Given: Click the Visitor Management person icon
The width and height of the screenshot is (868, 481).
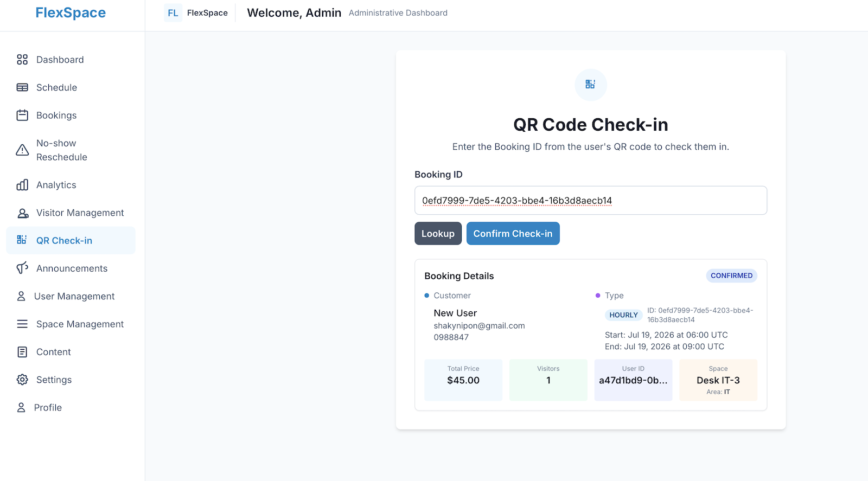Looking at the screenshot, I should (x=22, y=213).
